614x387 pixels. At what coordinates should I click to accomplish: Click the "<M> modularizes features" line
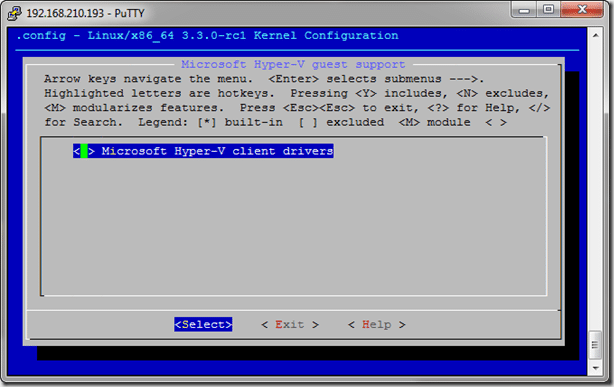click(x=297, y=108)
